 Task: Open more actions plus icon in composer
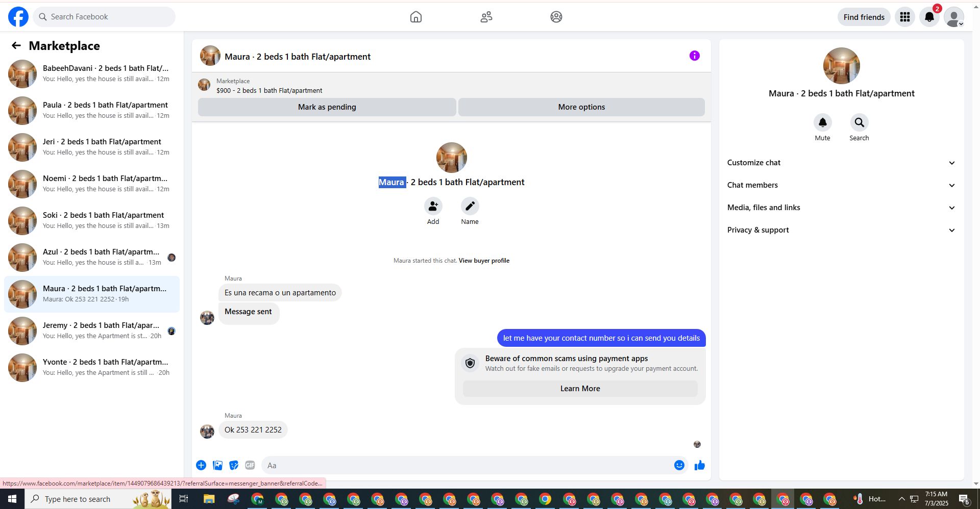pyautogui.click(x=201, y=465)
